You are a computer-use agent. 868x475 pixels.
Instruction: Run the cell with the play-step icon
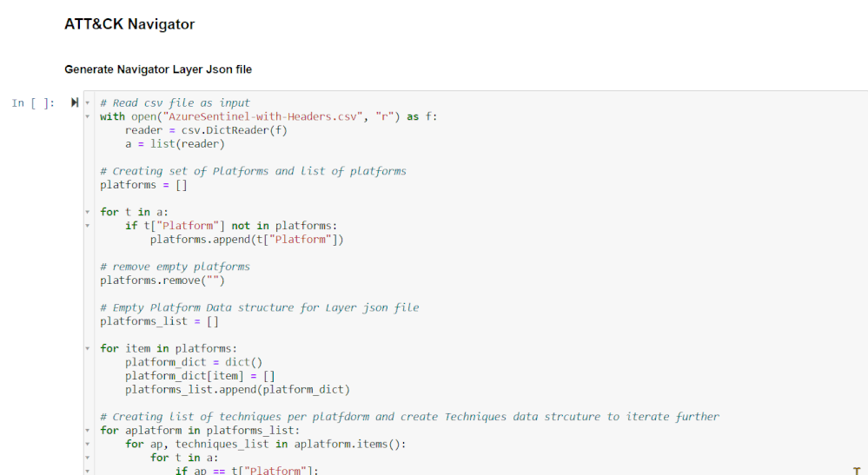(74, 102)
